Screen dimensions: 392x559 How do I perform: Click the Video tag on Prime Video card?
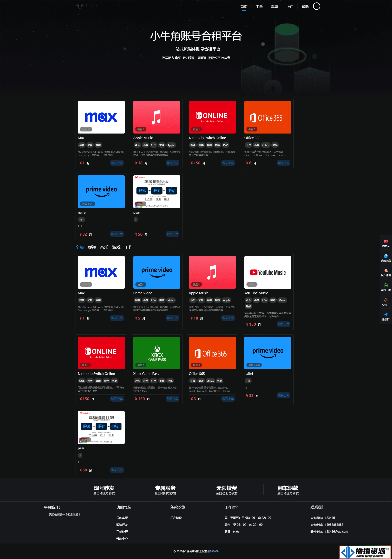point(171,301)
